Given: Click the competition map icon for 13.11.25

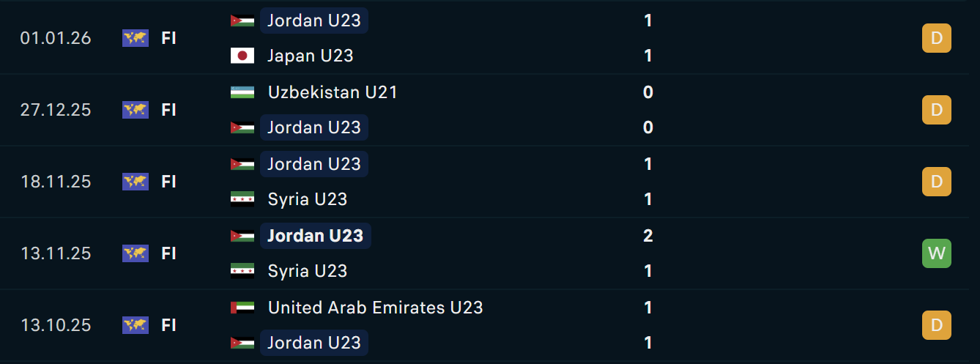Looking at the screenshot, I should [136, 253].
